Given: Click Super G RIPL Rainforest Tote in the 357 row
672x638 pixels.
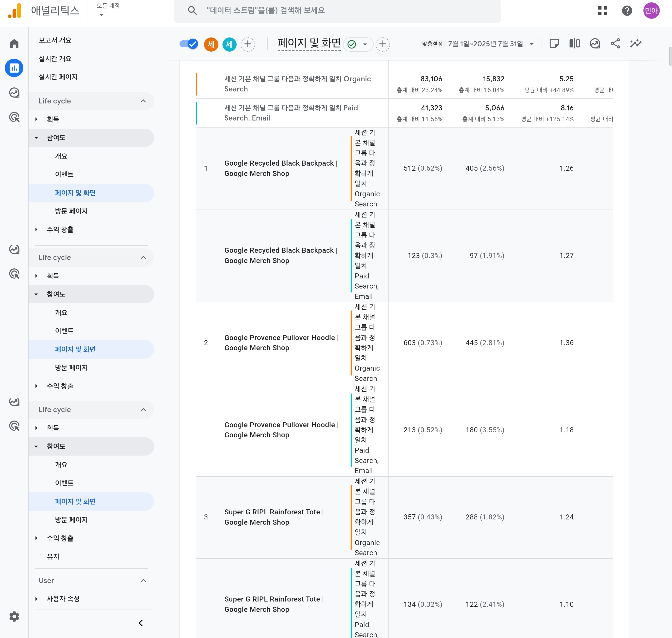Looking at the screenshot, I should click(x=274, y=517).
